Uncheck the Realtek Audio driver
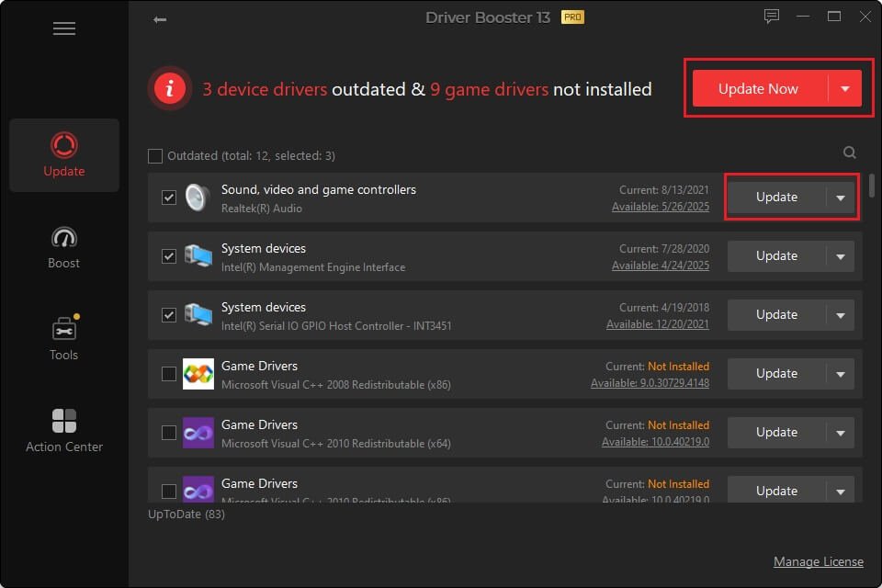882x588 pixels. click(169, 198)
